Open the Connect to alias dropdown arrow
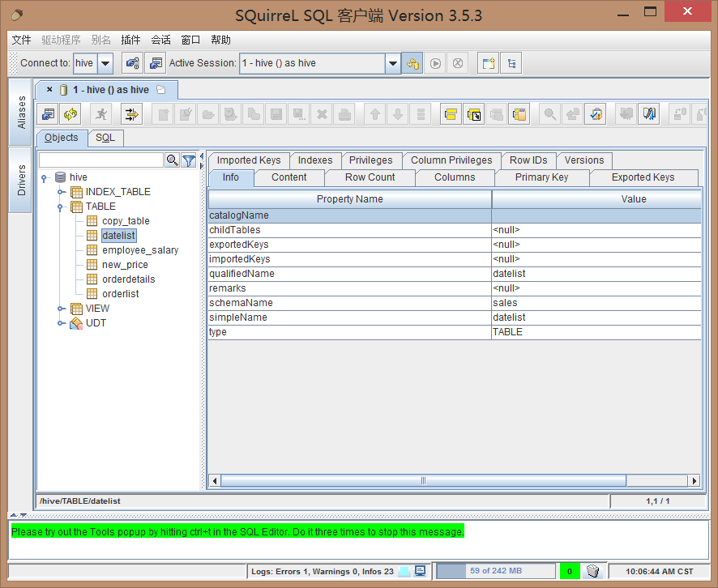718x588 pixels. (x=105, y=63)
